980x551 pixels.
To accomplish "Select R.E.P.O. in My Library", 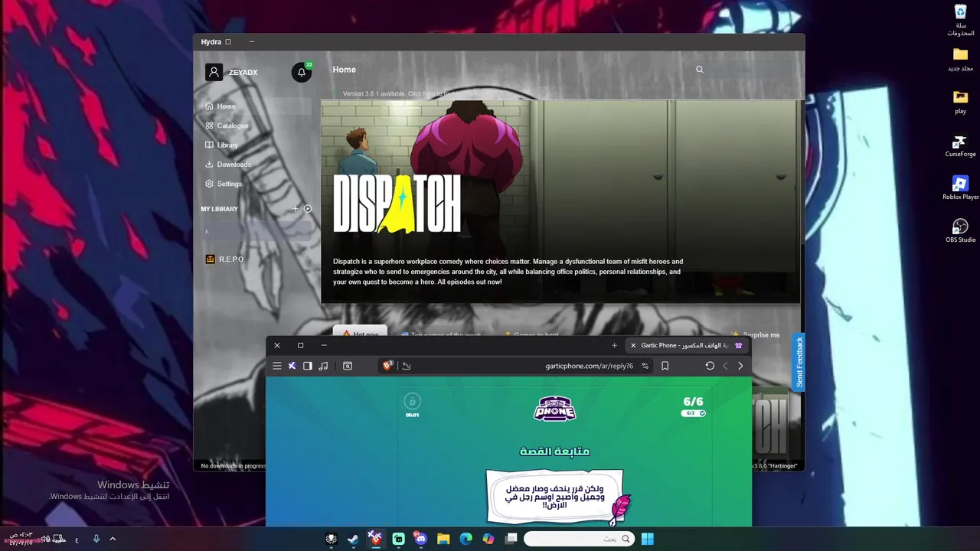I will (x=225, y=259).
